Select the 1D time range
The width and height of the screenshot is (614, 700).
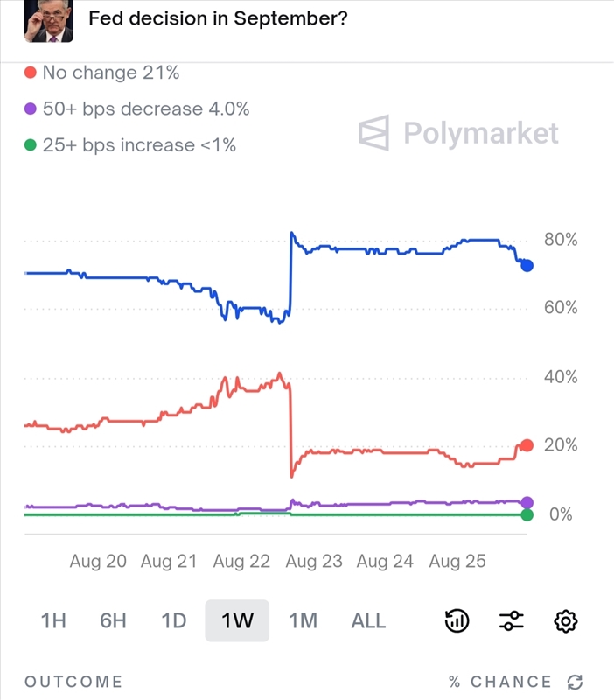click(174, 620)
